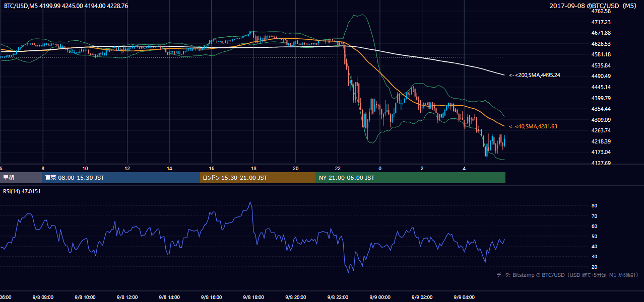644x302 pixels.
Task: Click RSI scale level 30
Action: pos(595,257)
